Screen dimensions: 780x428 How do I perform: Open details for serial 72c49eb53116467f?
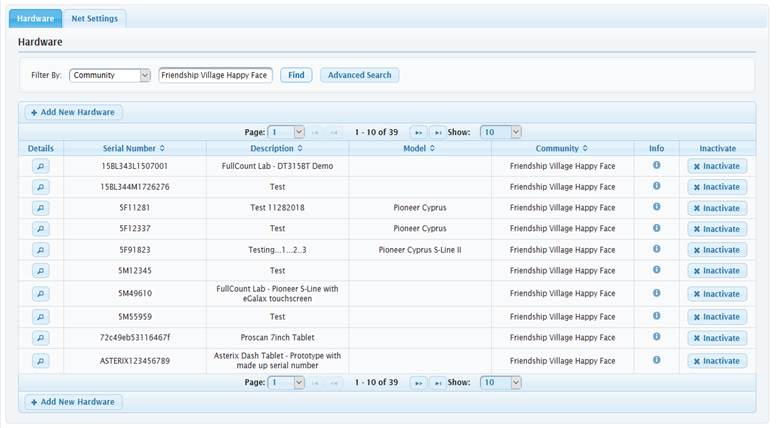(x=41, y=337)
